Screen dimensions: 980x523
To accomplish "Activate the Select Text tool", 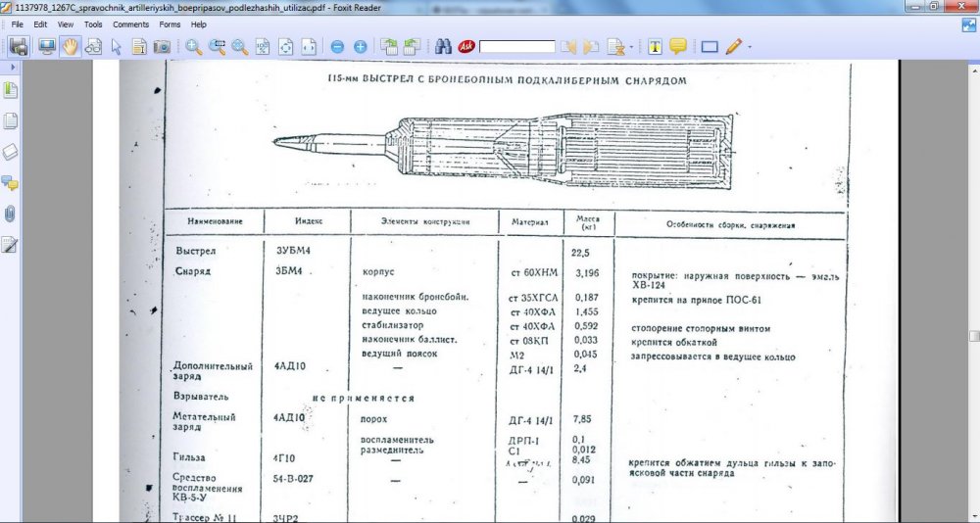I will point(139,47).
